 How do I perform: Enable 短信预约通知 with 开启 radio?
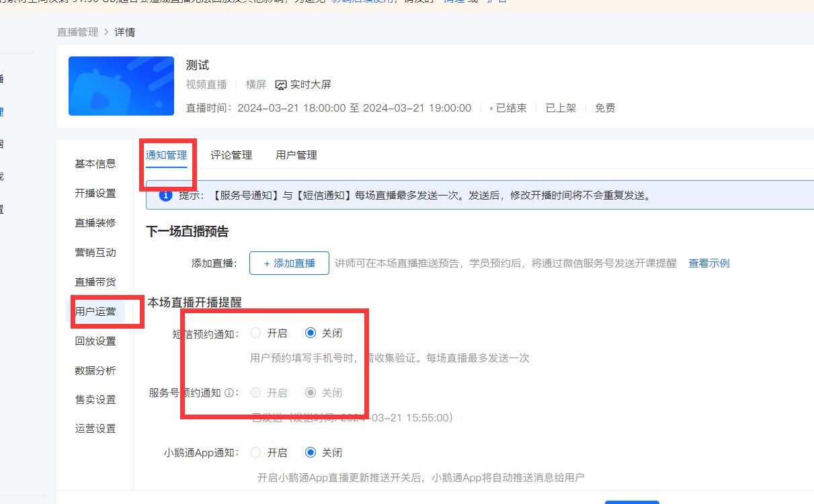[x=256, y=333]
